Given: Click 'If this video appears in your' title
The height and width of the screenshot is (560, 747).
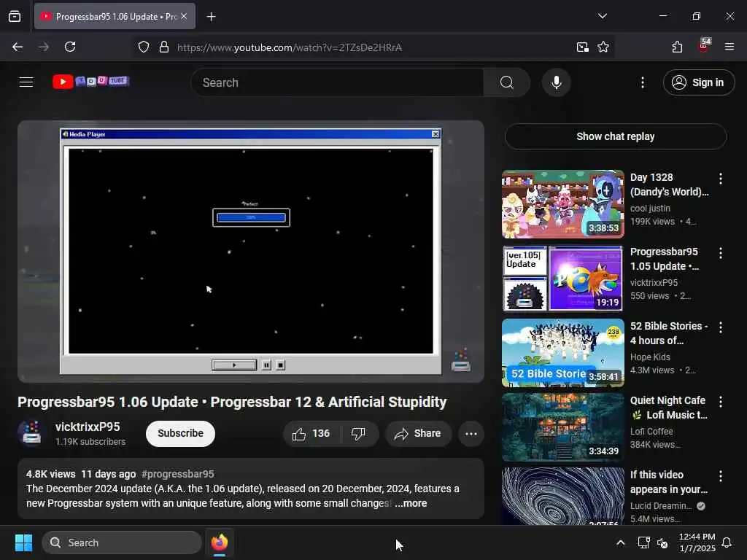Looking at the screenshot, I should 668,482.
